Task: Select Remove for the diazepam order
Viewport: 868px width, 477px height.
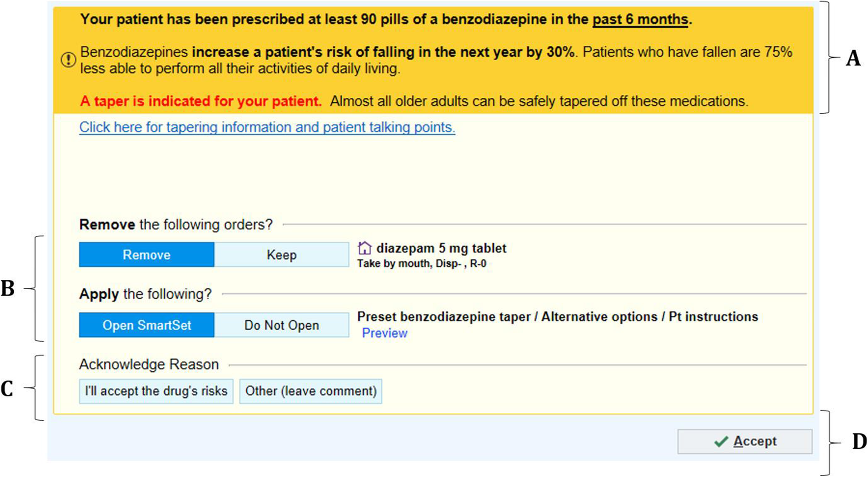Action: click(x=146, y=255)
